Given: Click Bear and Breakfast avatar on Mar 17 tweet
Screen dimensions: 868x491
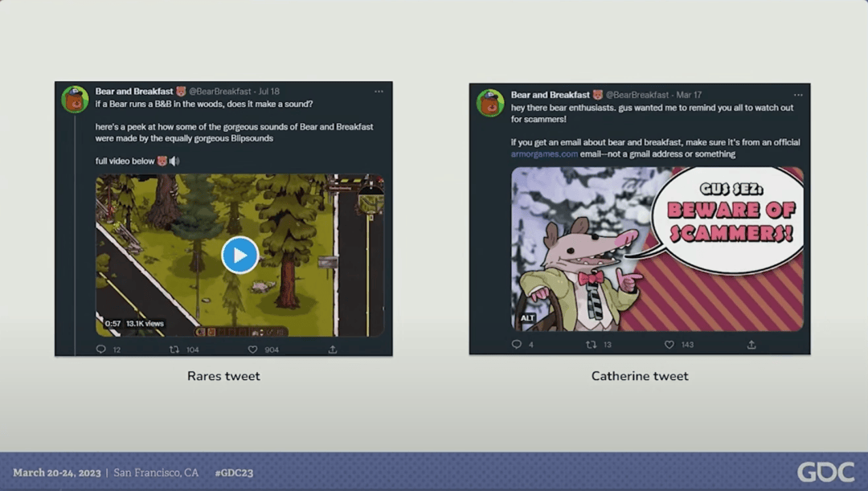Looking at the screenshot, I should coord(490,103).
